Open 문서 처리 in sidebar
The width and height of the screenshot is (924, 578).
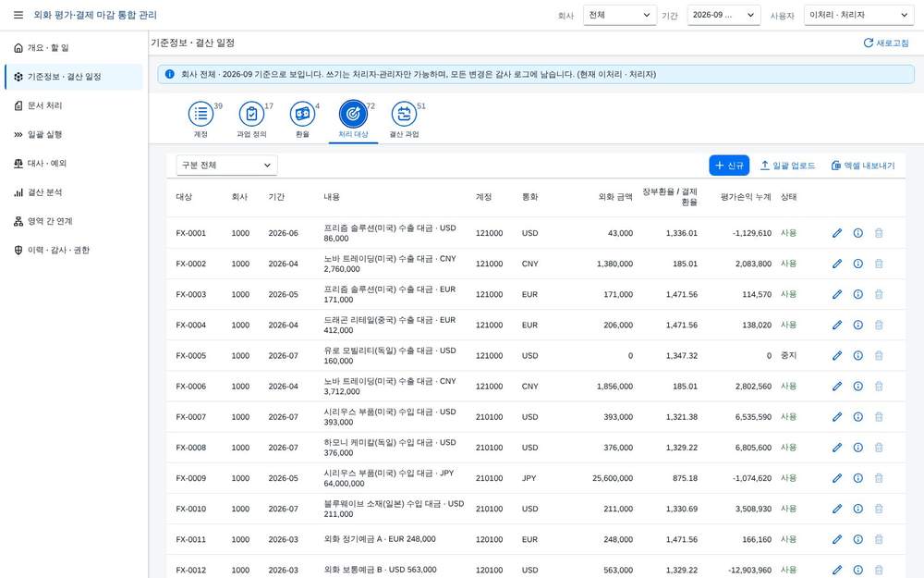pyautogui.click(x=74, y=105)
